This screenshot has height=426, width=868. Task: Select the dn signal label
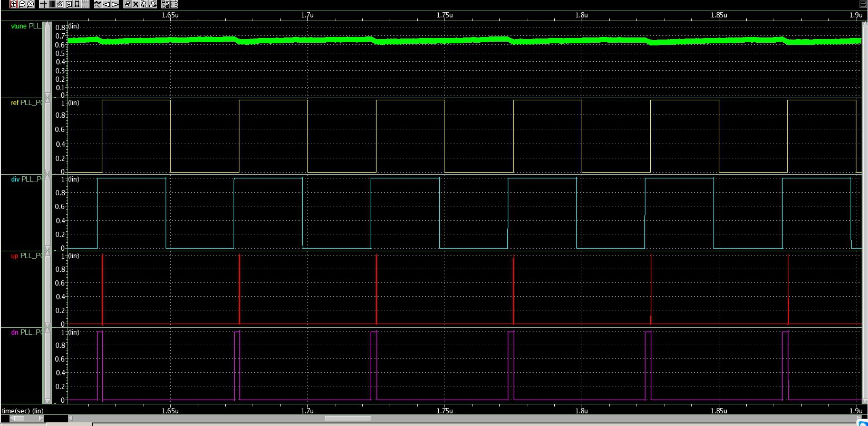(x=15, y=333)
